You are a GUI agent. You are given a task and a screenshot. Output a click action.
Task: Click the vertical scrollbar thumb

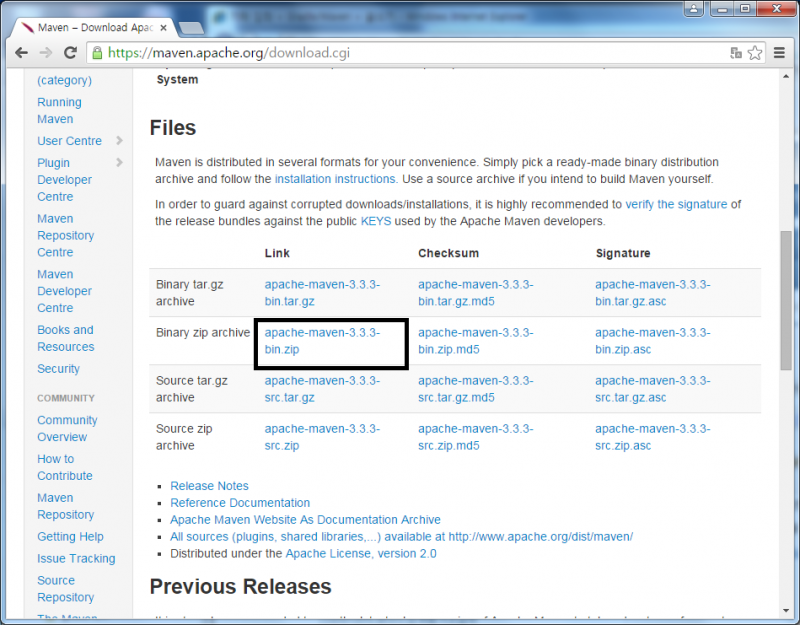(785, 301)
